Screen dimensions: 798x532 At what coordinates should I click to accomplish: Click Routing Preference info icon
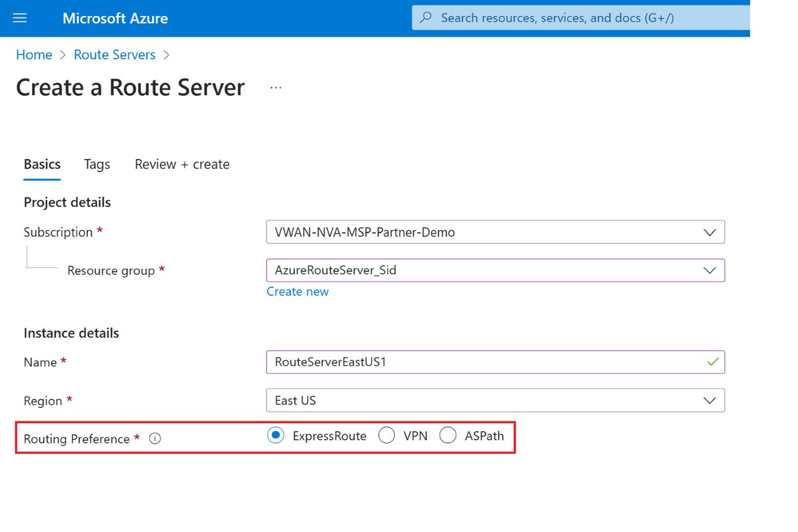point(155,439)
